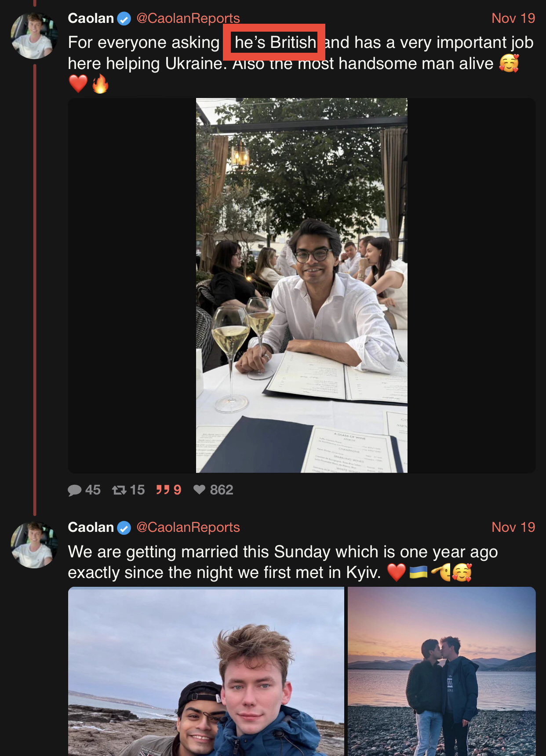Click the comment bubble icon showing 45
546x756 pixels.
tap(75, 490)
